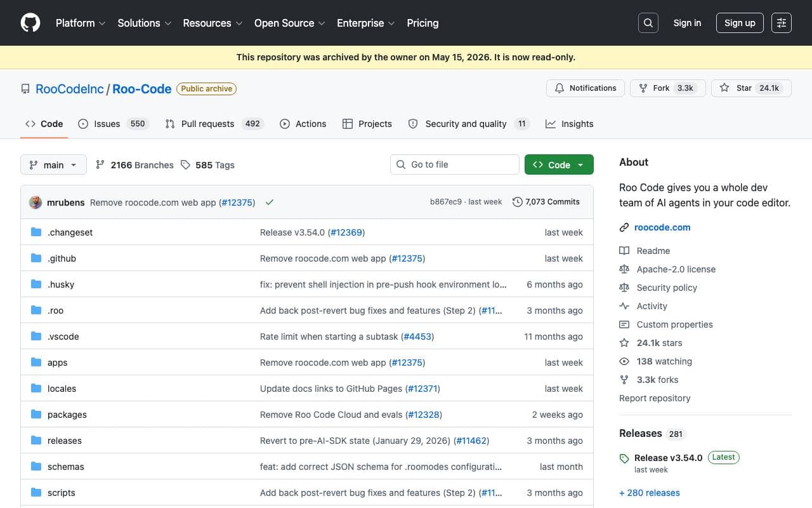
Task: View 585 Tags
Action: [x=207, y=165]
